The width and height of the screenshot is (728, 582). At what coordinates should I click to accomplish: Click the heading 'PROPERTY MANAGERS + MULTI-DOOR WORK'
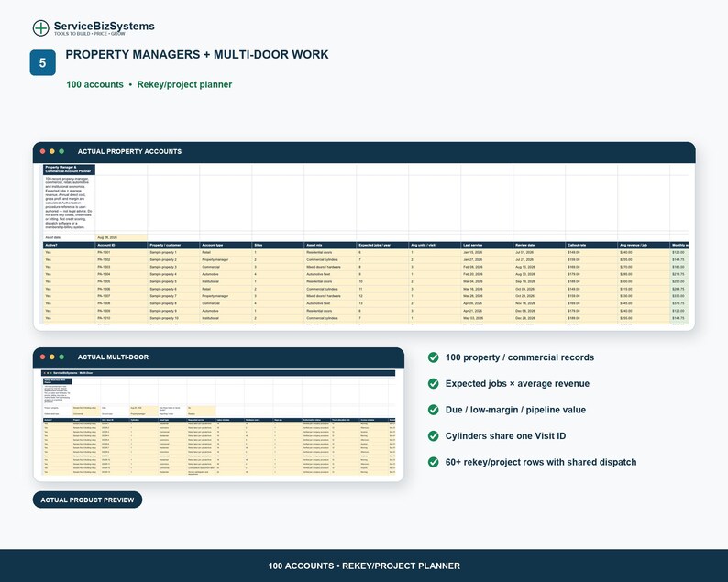coord(197,54)
